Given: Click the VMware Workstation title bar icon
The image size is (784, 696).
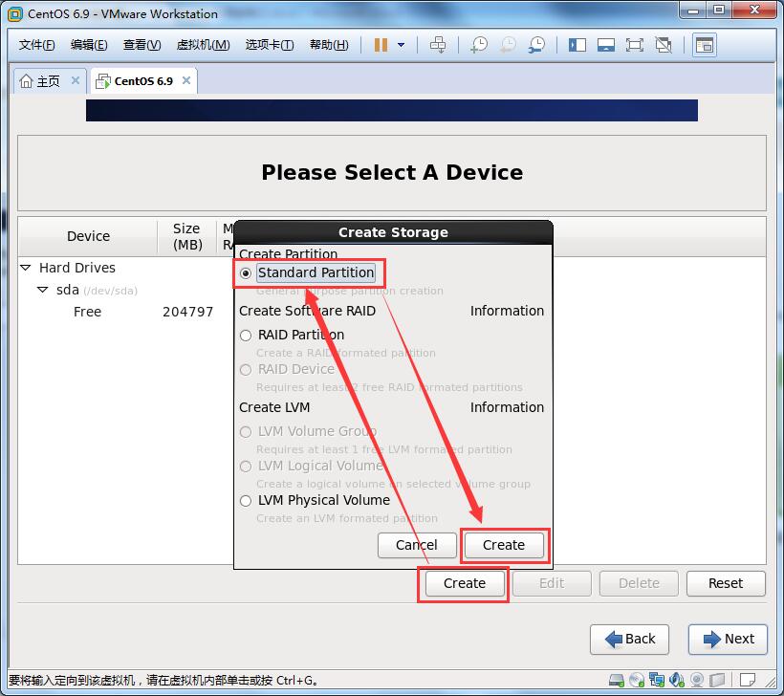Looking at the screenshot, I should pyautogui.click(x=15, y=14).
